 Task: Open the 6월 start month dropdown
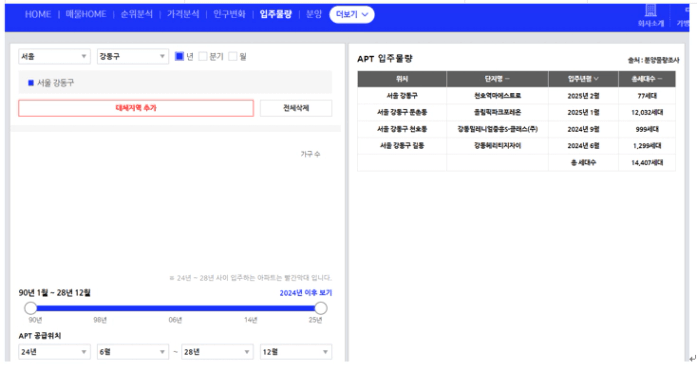pos(133,352)
